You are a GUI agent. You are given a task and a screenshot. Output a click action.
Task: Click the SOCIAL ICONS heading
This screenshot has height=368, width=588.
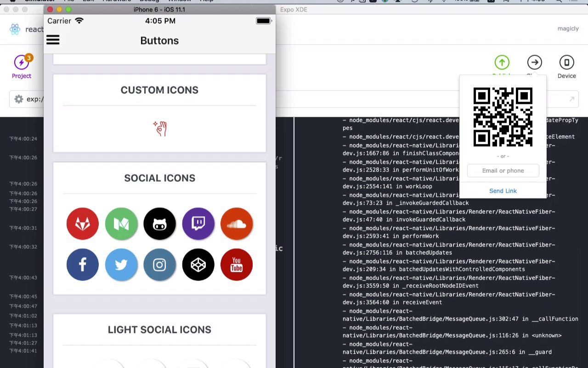pos(159,178)
